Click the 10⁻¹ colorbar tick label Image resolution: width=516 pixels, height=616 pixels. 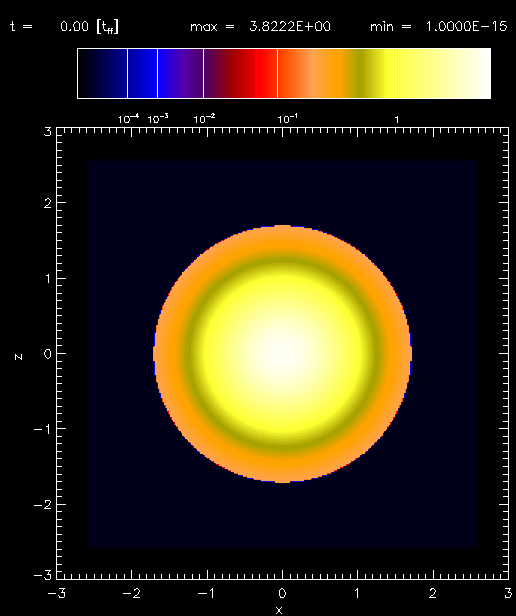pos(288,119)
